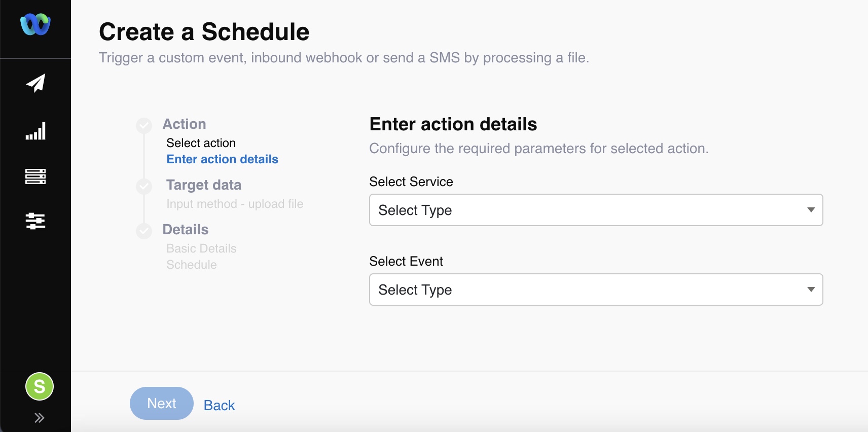Click the 'Trigger a custom event' subtitle
Screen dimensions: 868x432
click(x=344, y=58)
